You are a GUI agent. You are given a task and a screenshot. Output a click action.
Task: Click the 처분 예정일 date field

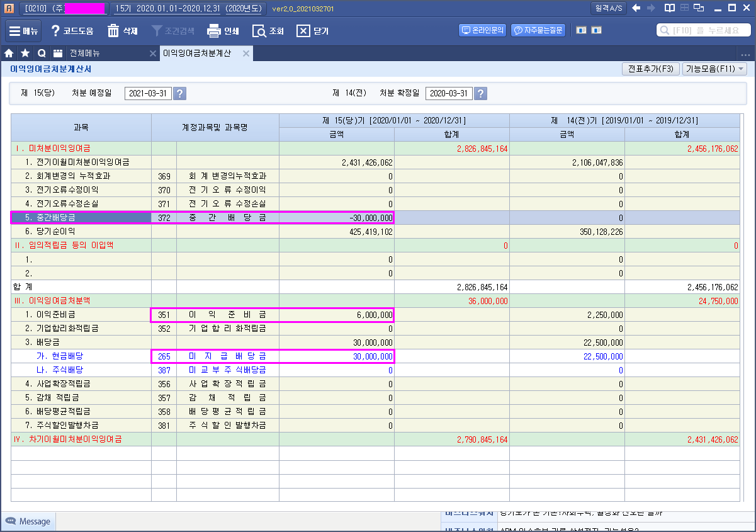[x=148, y=94]
